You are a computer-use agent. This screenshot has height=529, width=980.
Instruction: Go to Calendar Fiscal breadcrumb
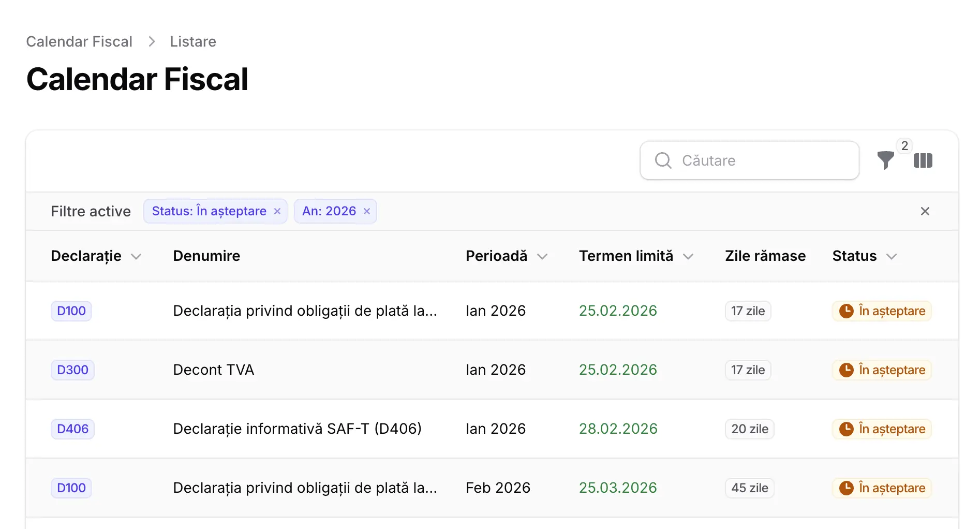tap(79, 41)
